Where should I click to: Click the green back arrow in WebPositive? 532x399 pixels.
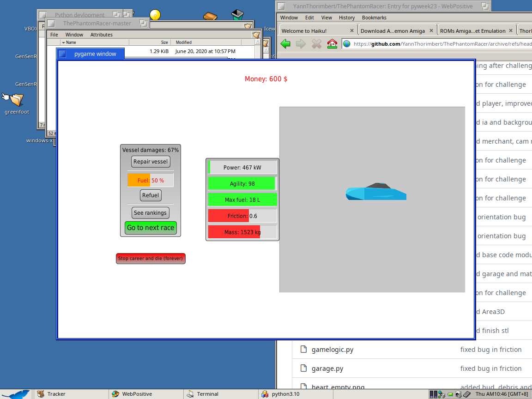(285, 44)
